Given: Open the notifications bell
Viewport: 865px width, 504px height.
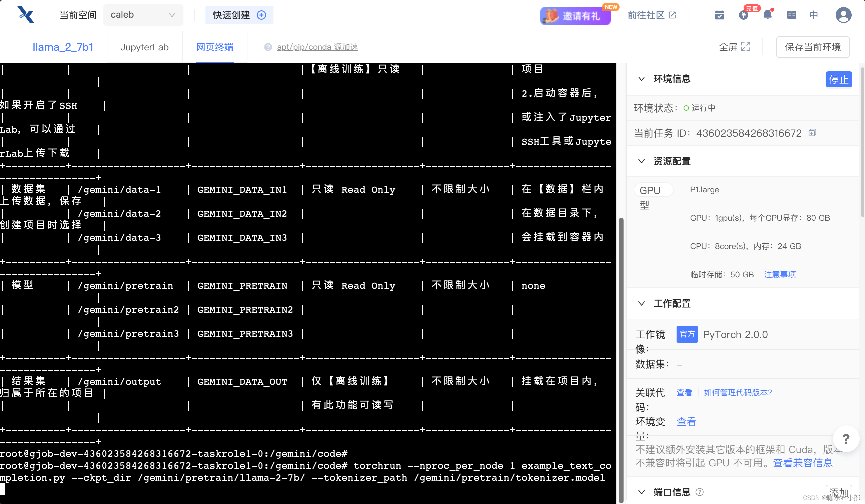Looking at the screenshot, I should [x=767, y=15].
